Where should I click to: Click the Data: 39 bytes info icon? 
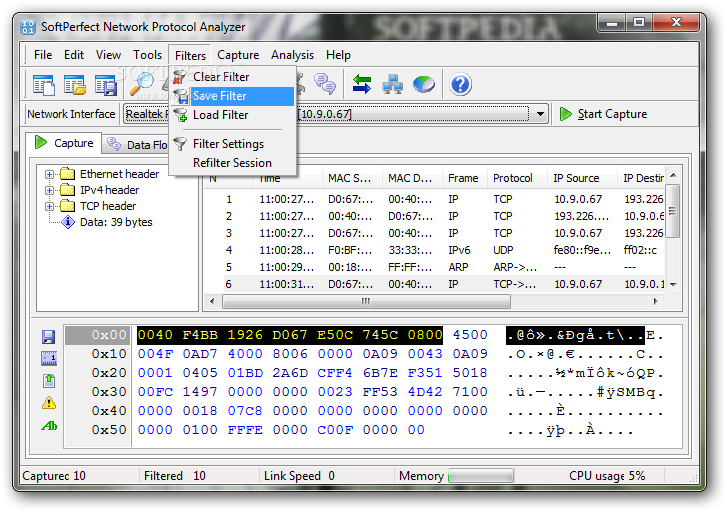(68, 222)
